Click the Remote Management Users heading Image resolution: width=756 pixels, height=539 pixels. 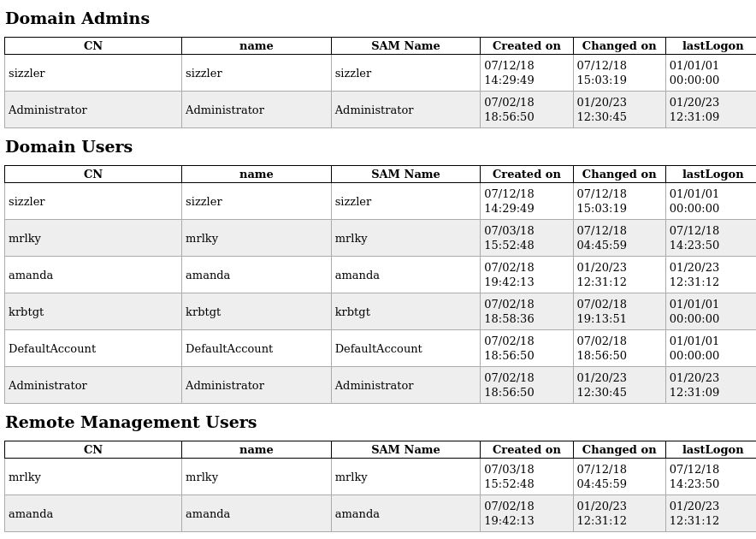(131, 423)
